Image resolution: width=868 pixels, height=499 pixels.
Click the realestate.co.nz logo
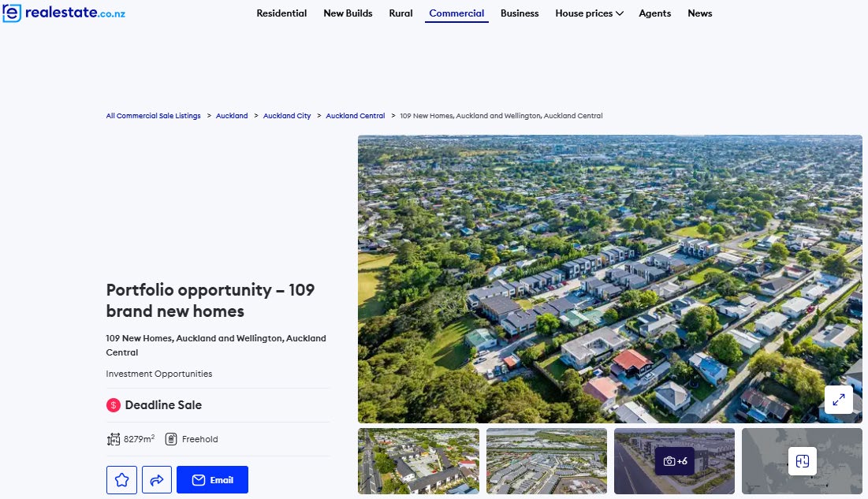pyautogui.click(x=64, y=13)
